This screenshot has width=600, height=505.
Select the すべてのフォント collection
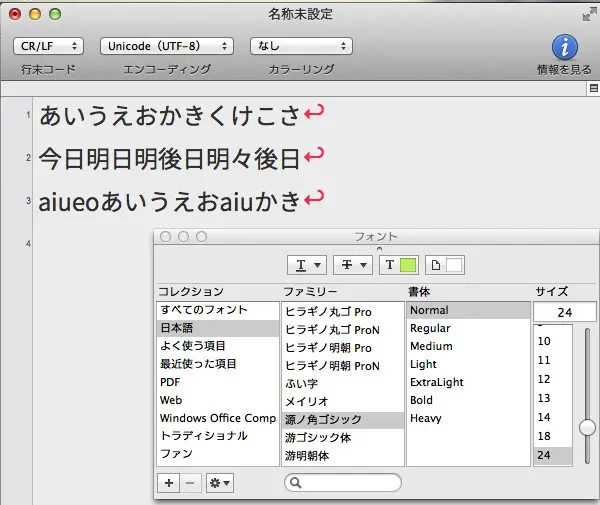pyautogui.click(x=218, y=310)
